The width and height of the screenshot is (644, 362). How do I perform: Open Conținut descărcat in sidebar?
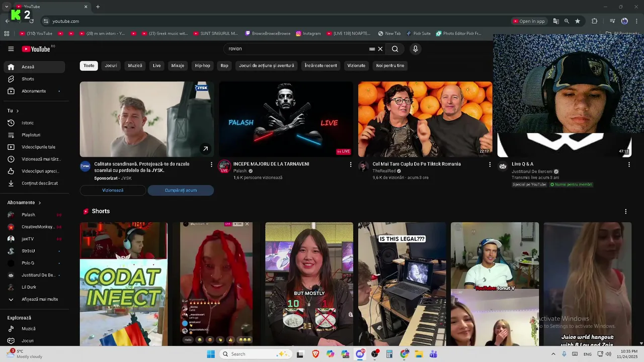pyautogui.click(x=34, y=183)
